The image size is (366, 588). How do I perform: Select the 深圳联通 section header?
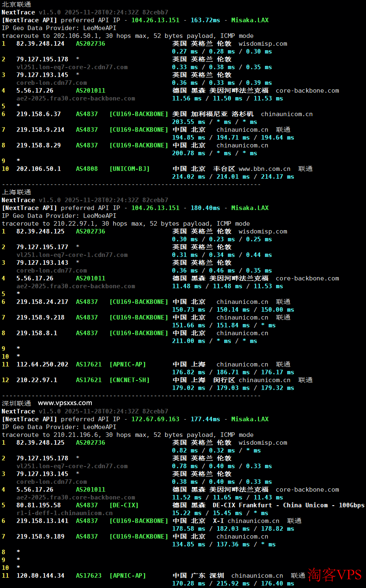(x=12, y=403)
